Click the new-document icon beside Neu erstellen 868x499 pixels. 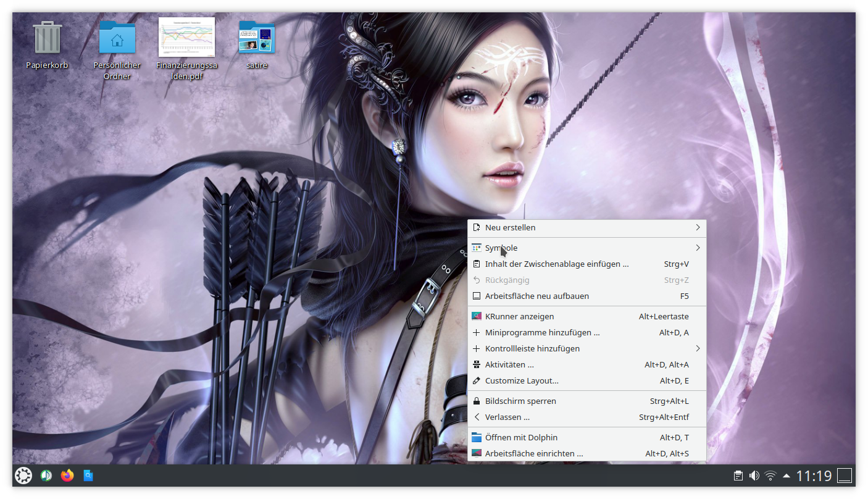[476, 227]
